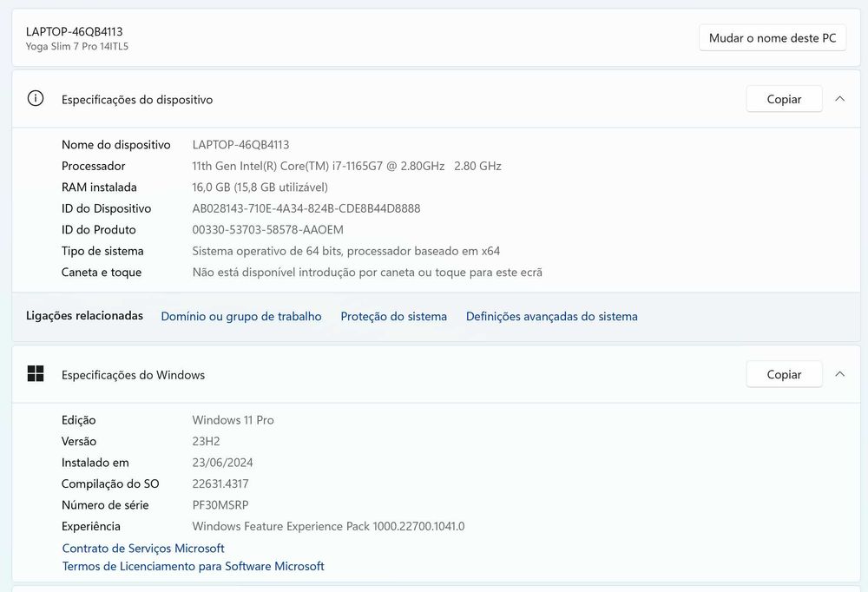Viewport: 868px width, 592px height.
Task: Click the Número de série label
Action: (105, 505)
